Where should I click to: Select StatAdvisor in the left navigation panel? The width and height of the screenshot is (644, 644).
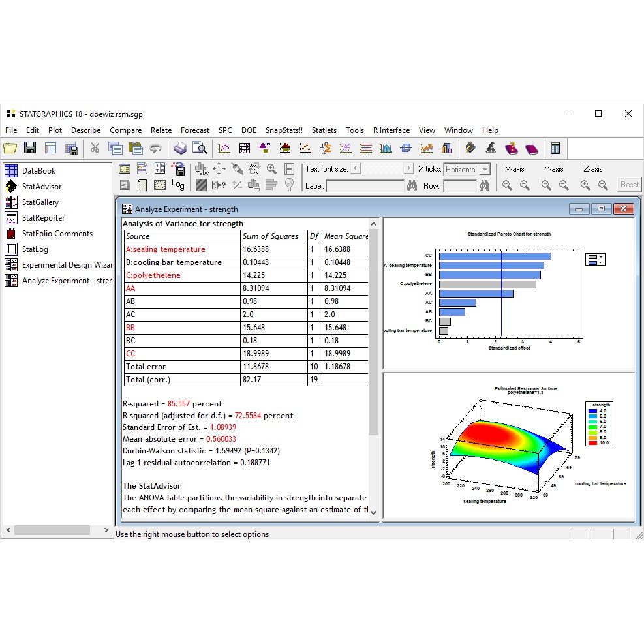(x=42, y=187)
